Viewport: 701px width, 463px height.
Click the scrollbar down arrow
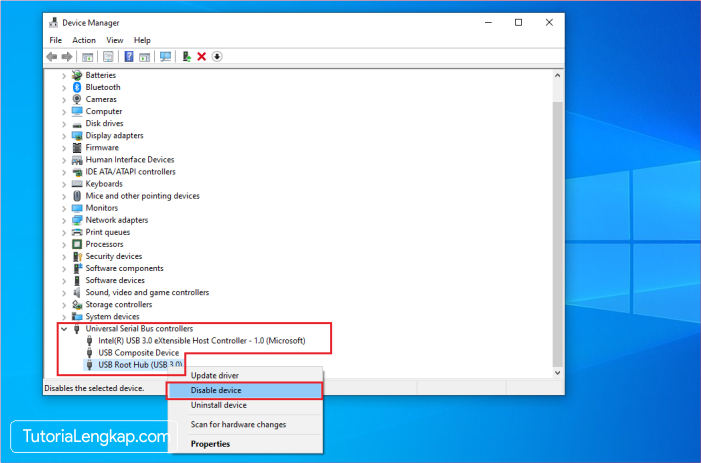tap(557, 373)
